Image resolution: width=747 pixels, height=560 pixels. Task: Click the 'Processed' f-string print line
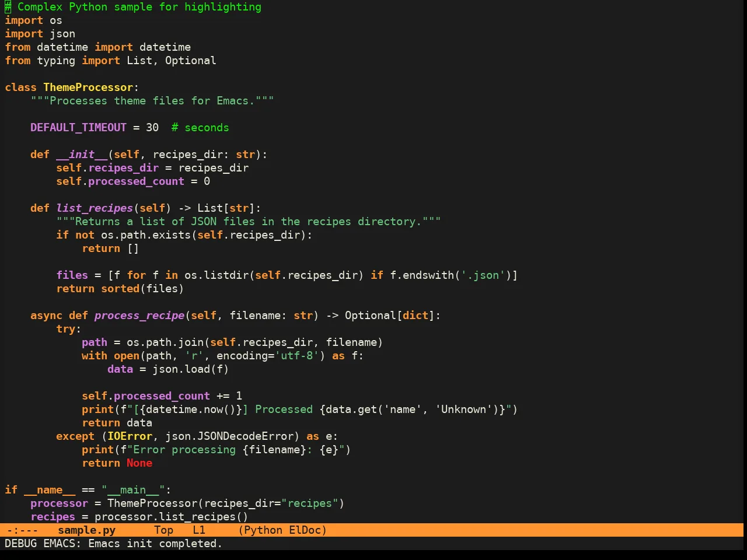(x=300, y=409)
